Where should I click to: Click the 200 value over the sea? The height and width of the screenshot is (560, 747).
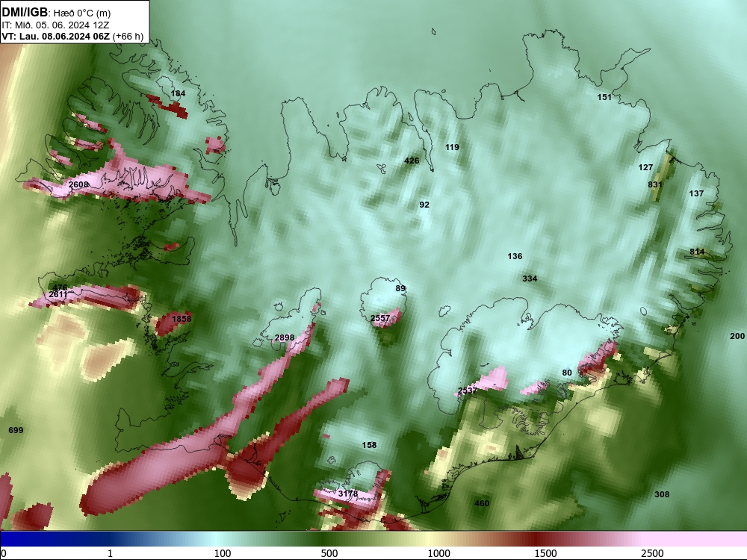[x=737, y=336]
